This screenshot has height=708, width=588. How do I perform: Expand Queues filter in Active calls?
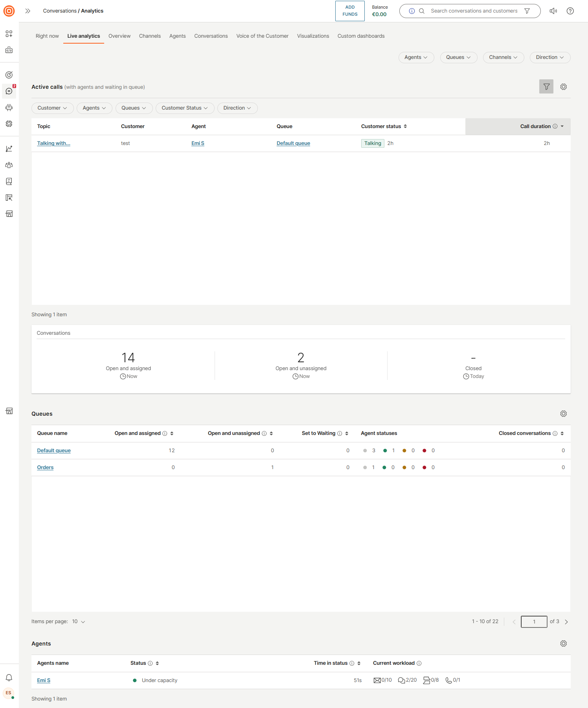pos(134,108)
